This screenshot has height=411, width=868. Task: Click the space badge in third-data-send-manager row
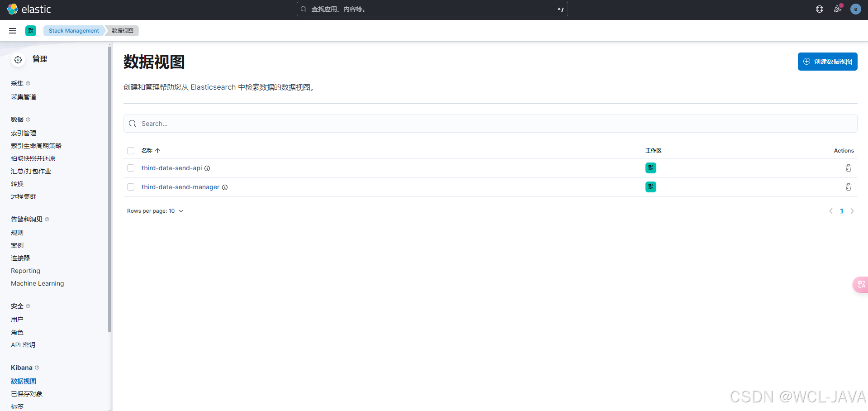[x=651, y=187]
